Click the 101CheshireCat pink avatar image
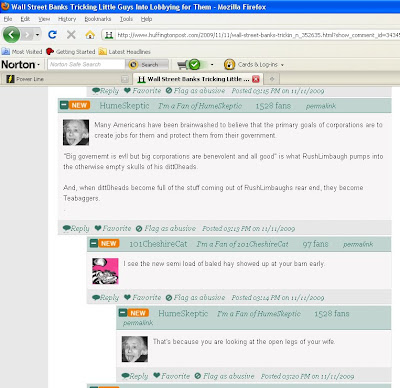 [x=105, y=271]
